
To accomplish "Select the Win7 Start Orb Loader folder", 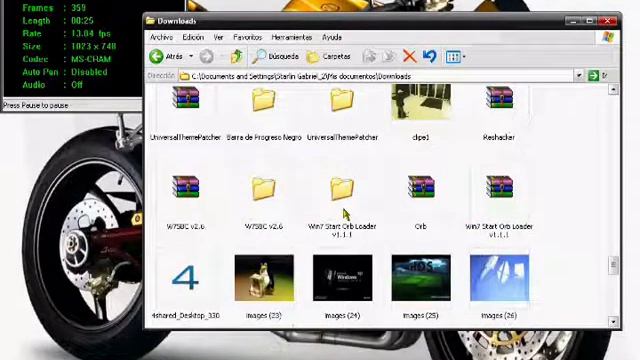I will click(x=342, y=189).
